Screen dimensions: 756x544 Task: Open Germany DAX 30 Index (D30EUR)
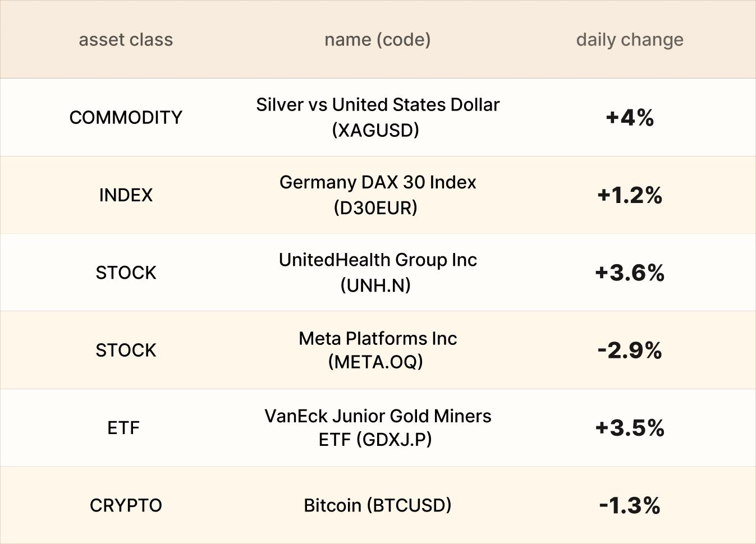[378, 195]
